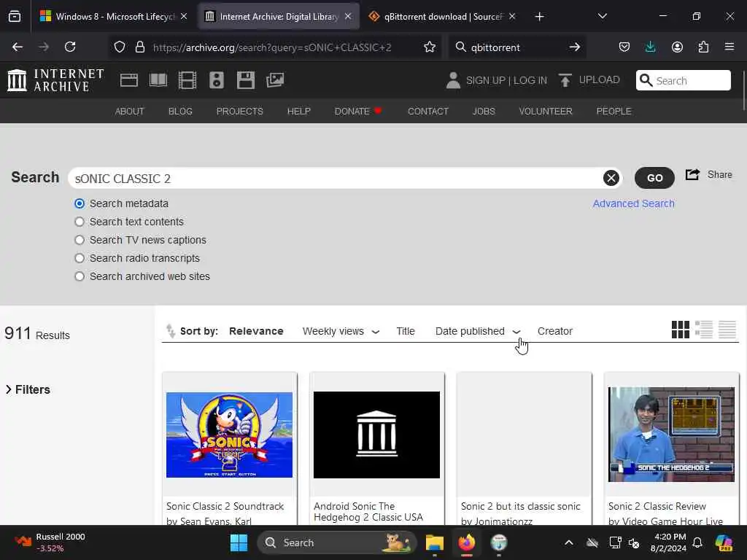
Task: Open the ABOUT menu item
Action: [x=130, y=112]
